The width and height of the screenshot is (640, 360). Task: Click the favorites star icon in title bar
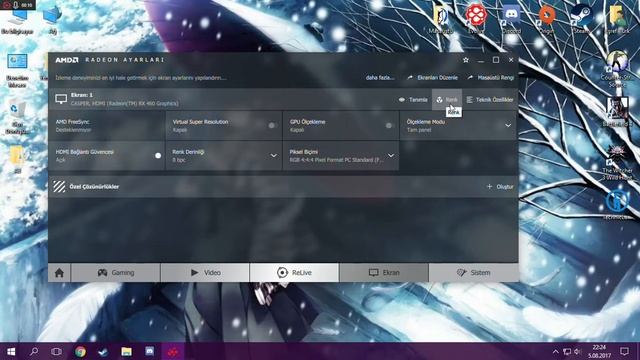466,60
